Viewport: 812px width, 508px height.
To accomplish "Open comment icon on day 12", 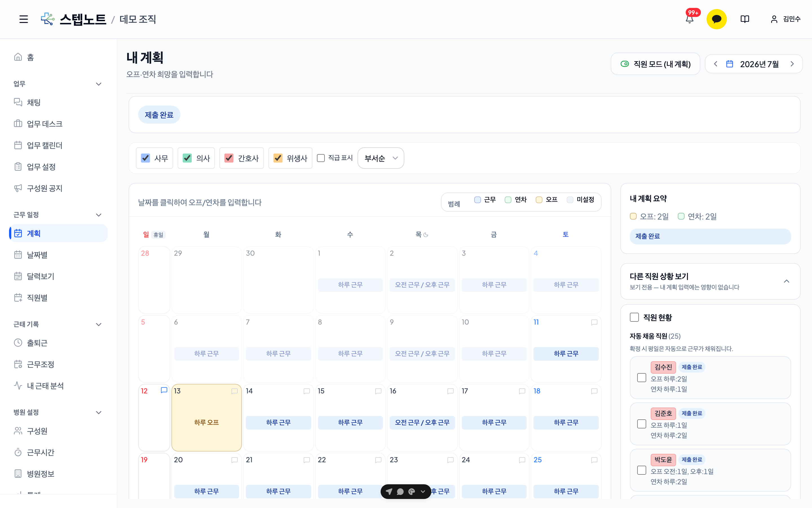I will point(164,390).
